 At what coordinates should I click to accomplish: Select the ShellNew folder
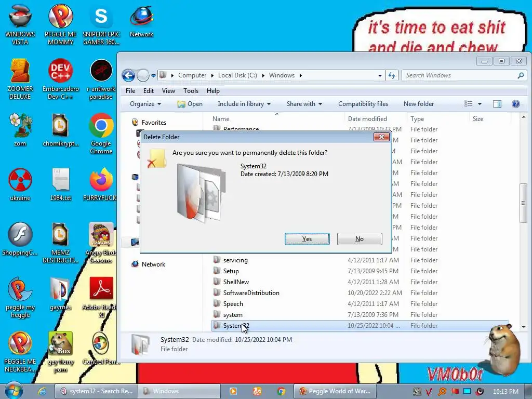236,282
